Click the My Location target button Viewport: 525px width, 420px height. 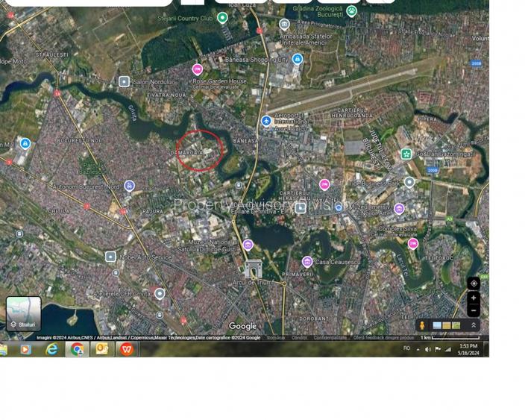474,283
